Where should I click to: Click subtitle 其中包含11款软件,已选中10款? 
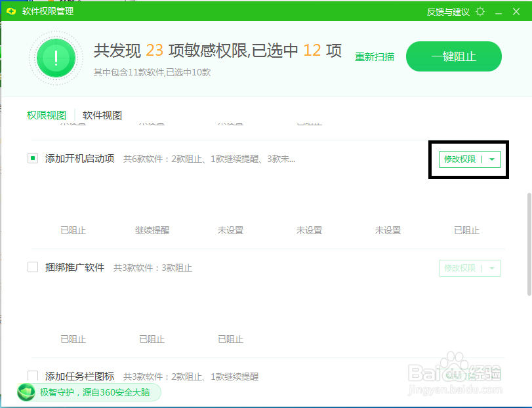(152, 72)
